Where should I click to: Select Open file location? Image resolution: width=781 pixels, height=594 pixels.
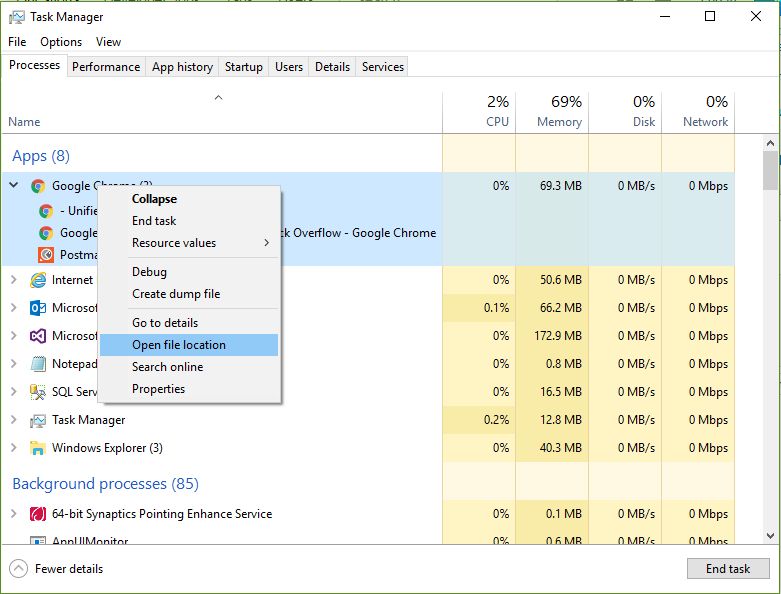pos(189,345)
